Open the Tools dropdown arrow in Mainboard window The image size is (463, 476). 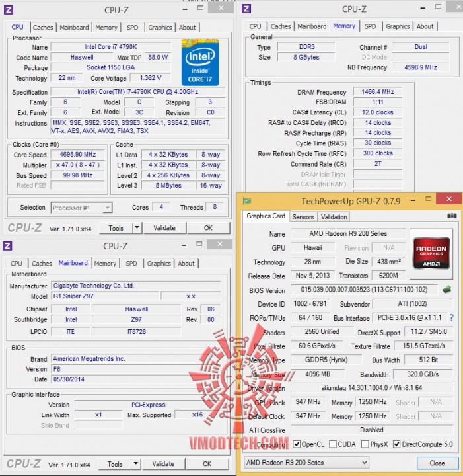[x=136, y=463]
